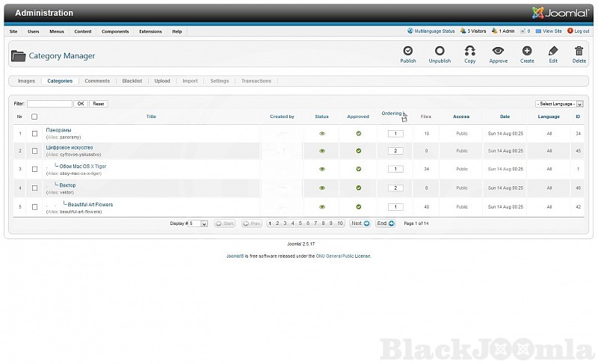Open the Display # dropdown
598x364 pixels.
(x=198, y=223)
